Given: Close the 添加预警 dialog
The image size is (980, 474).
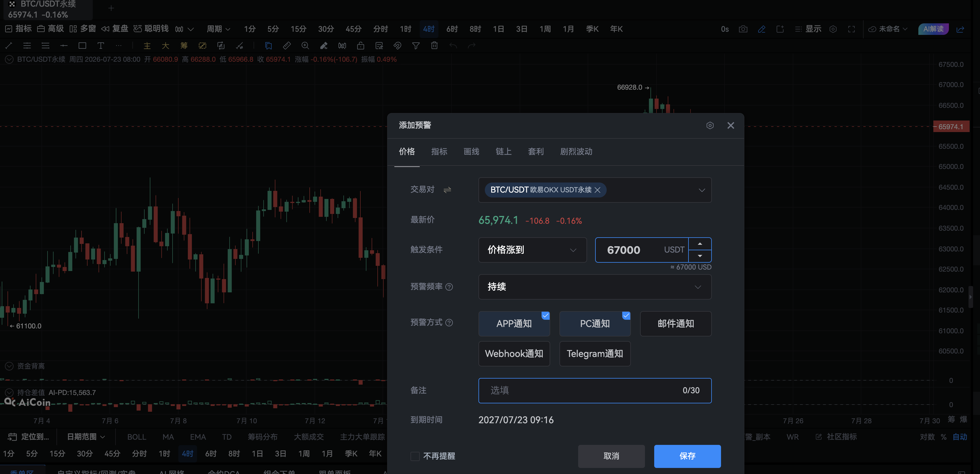Looking at the screenshot, I should [x=731, y=125].
